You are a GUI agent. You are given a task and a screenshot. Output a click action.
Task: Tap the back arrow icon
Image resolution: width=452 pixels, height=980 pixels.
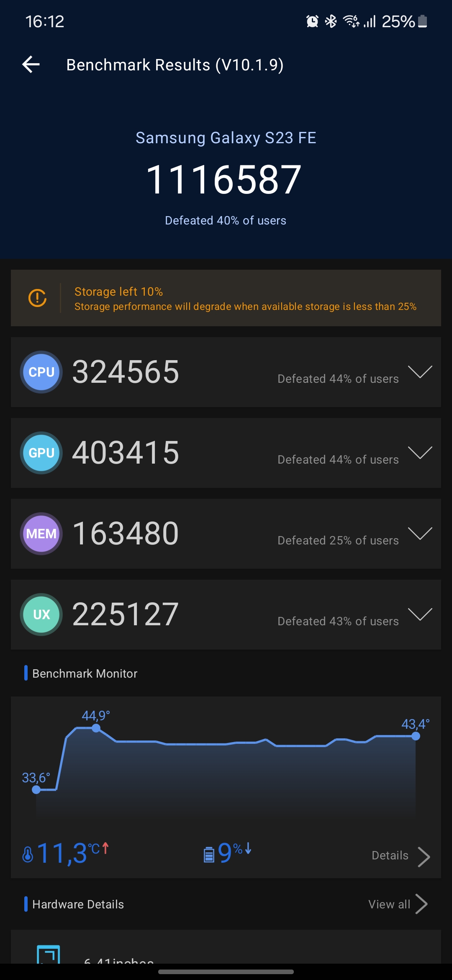tap(31, 64)
